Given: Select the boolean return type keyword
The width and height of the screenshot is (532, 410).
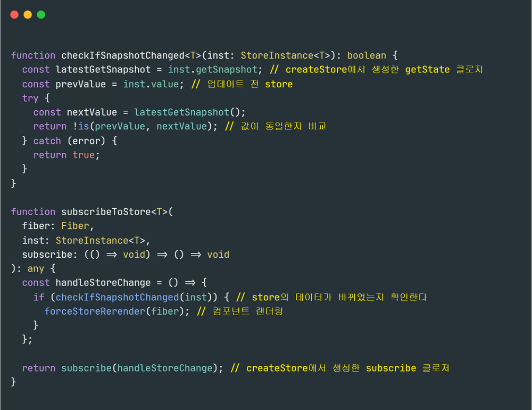Looking at the screenshot, I should pyautogui.click(x=367, y=55).
